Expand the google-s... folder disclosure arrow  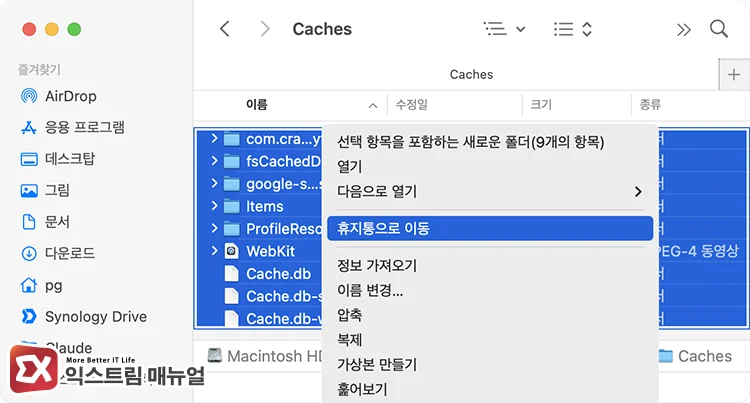coord(214,183)
